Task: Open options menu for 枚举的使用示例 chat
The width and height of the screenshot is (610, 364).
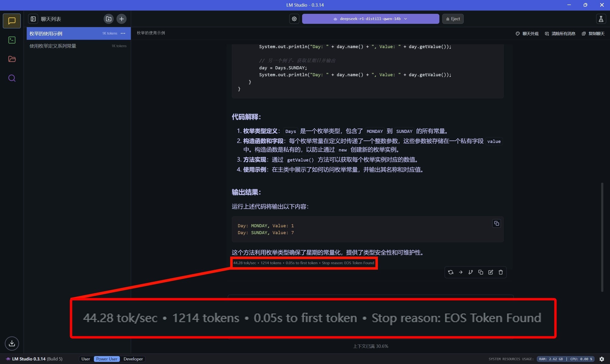Action: click(x=123, y=33)
